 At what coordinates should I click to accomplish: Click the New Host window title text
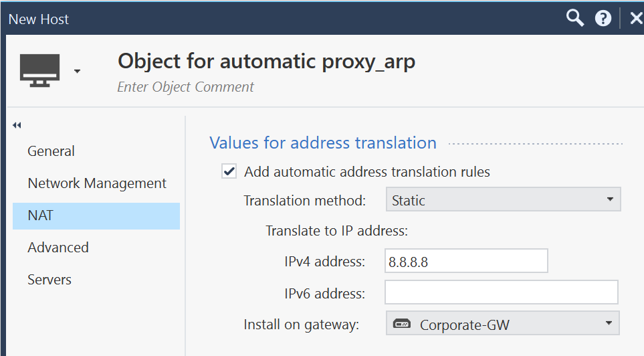pos(39,19)
